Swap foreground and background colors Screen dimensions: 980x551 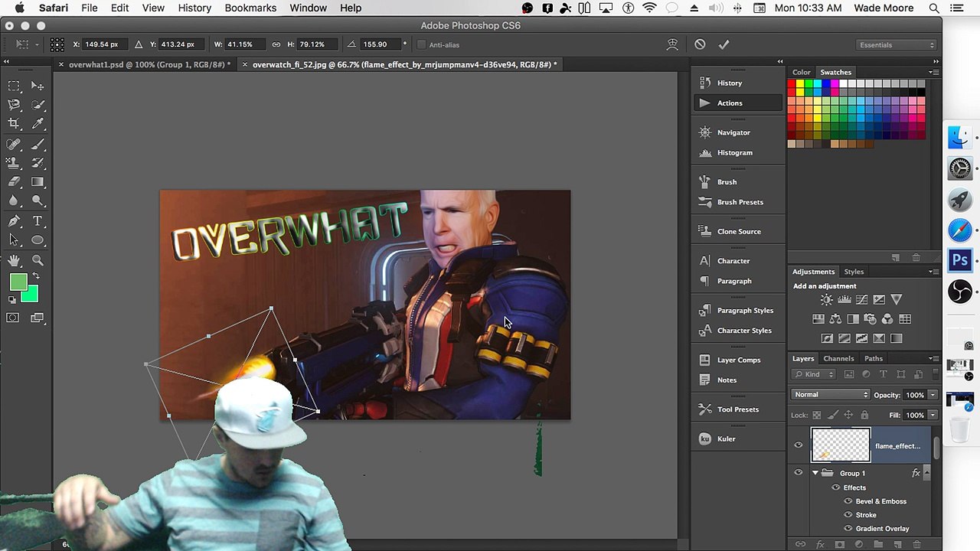[36, 277]
